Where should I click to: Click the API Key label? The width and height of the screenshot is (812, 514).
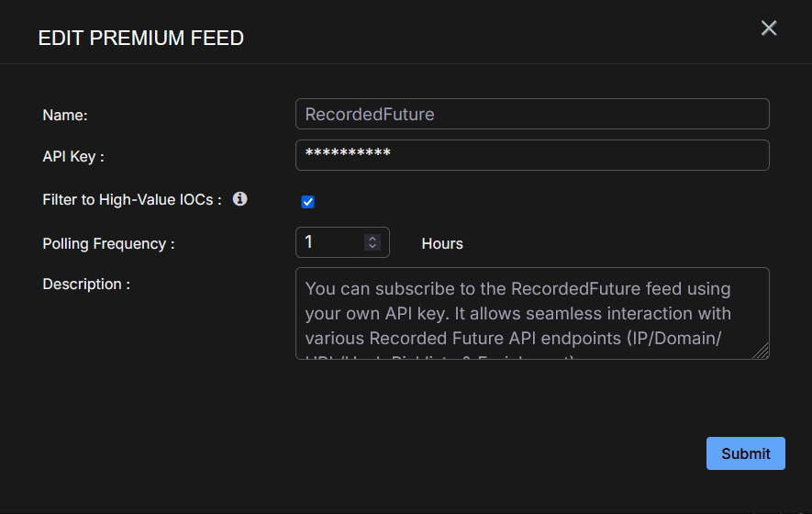tap(73, 157)
